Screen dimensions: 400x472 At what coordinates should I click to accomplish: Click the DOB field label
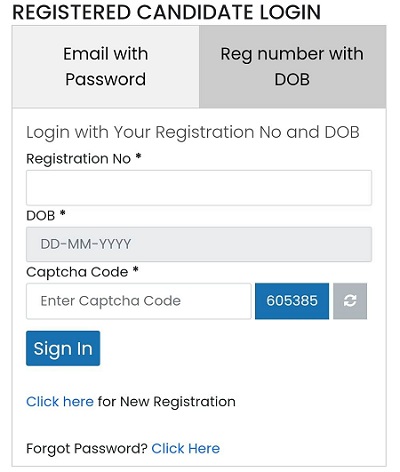(x=41, y=216)
